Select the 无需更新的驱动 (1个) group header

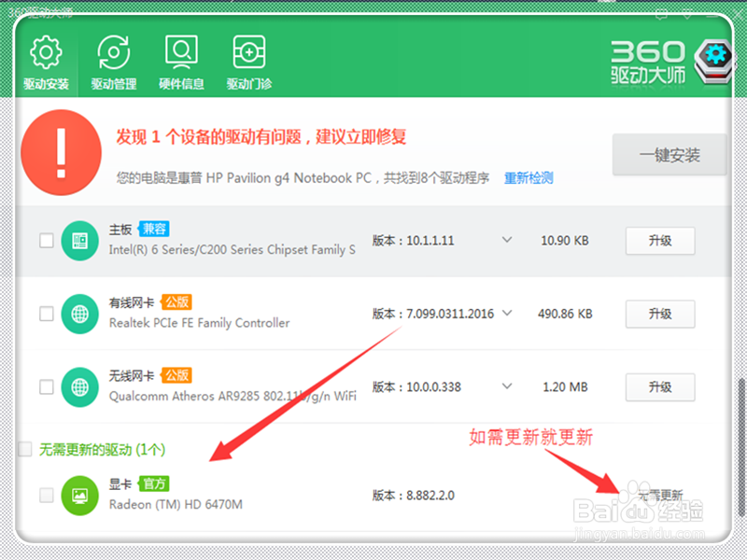102,449
